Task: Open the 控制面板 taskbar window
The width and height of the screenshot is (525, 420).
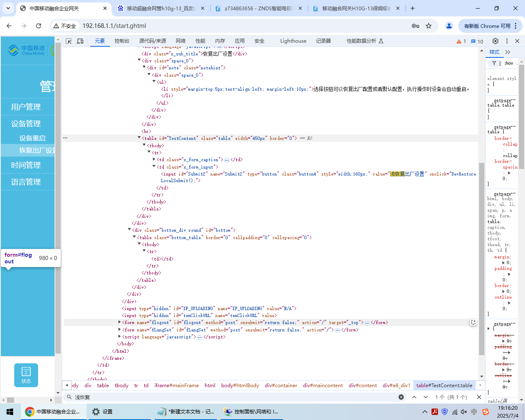Action: pyautogui.click(x=252, y=412)
